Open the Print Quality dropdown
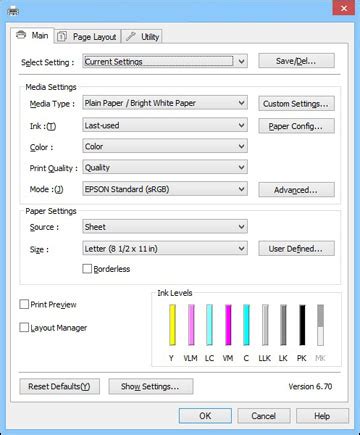The height and width of the screenshot is (435, 360). tap(165, 167)
